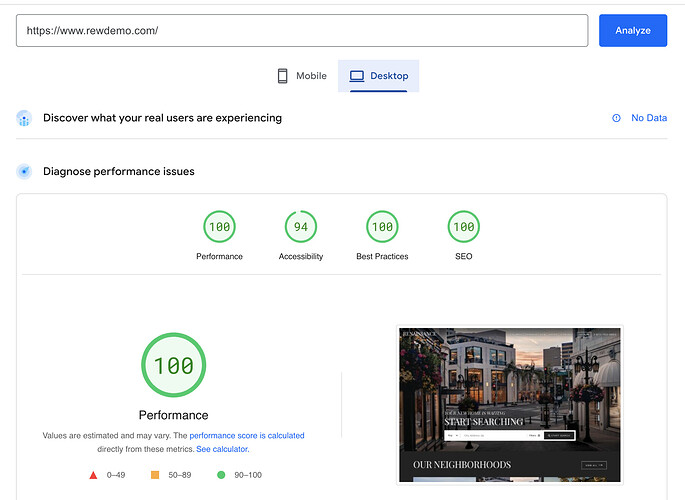Click the 0–49 legend text
The width and height of the screenshot is (685, 500).
click(116, 475)
